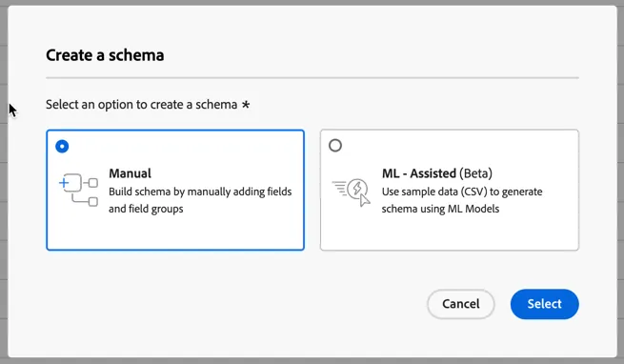Choose the ML - Assisted radio button
This screenshot has height=364, width=624.
(335, 146)
